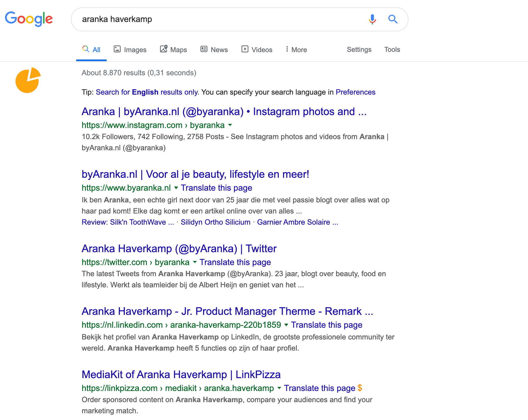Open the Preferences link in tip
528x420 pixels.
[355, 92]
